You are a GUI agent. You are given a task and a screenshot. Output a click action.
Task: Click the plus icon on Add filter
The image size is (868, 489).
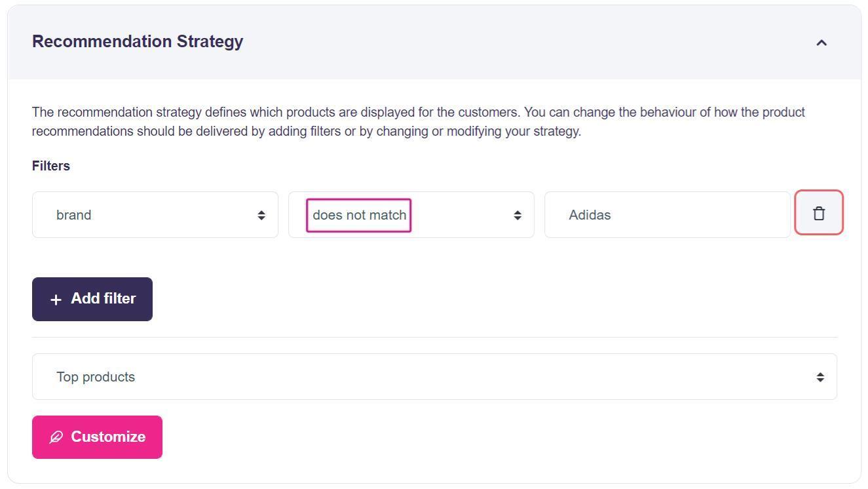56,300
